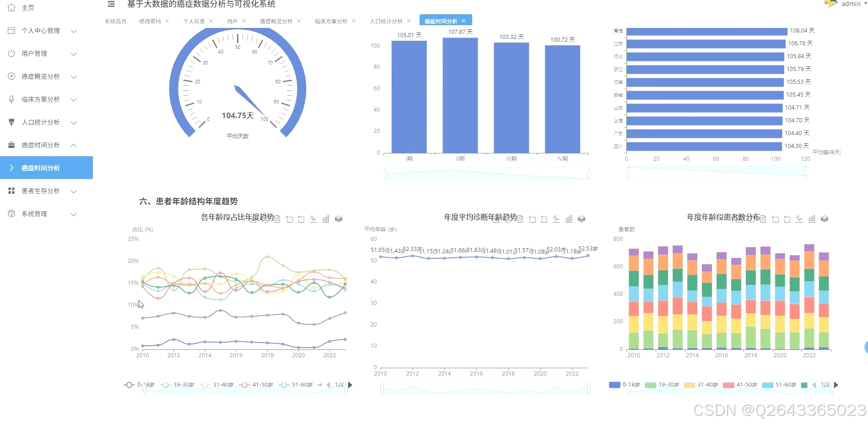The image size is (868, 425).
Task: Toggle 41-50岁 series in line chart legend
Action: [x=256, y=385]
